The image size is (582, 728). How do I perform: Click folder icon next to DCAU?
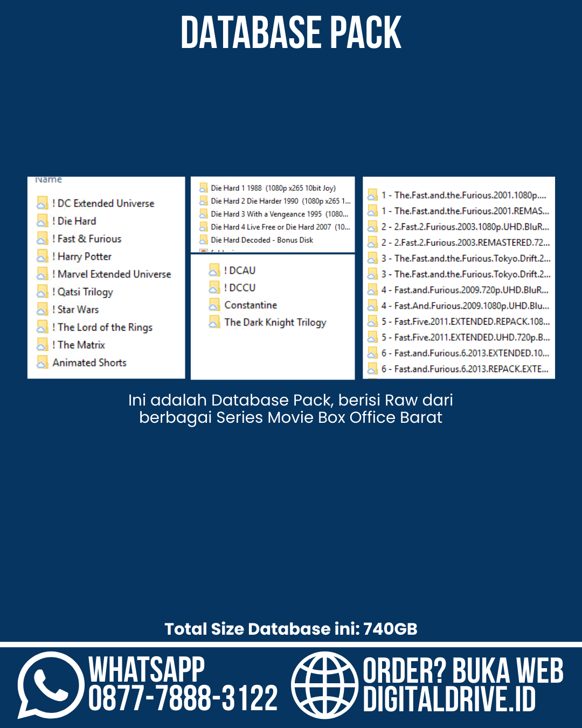pyautogui.click(x=214, y=271)
